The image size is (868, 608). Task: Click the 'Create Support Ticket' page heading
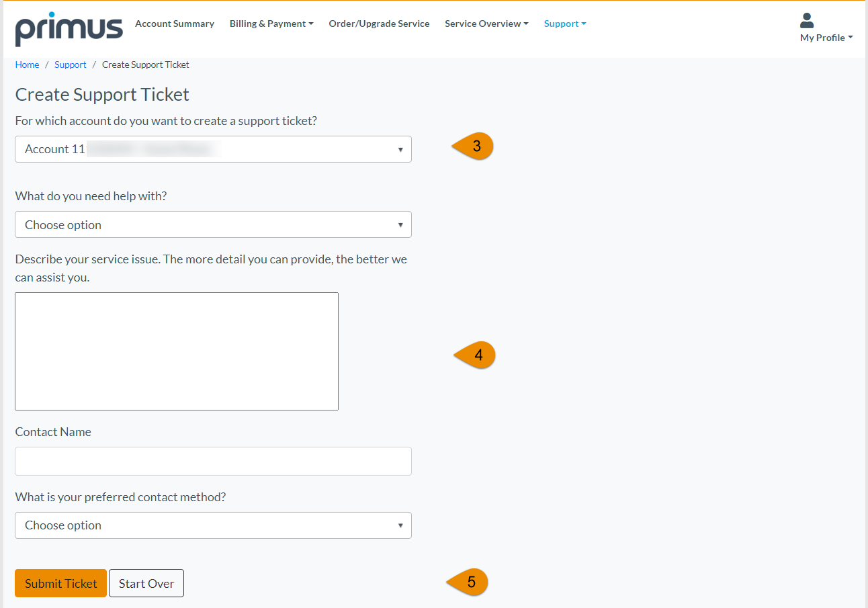click(102, 95)
